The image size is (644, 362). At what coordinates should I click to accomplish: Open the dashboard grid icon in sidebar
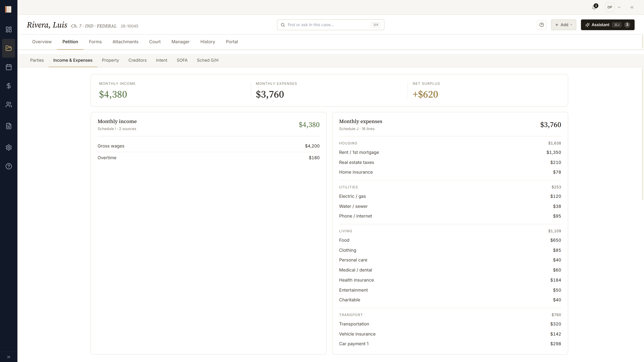pos(9,29)
